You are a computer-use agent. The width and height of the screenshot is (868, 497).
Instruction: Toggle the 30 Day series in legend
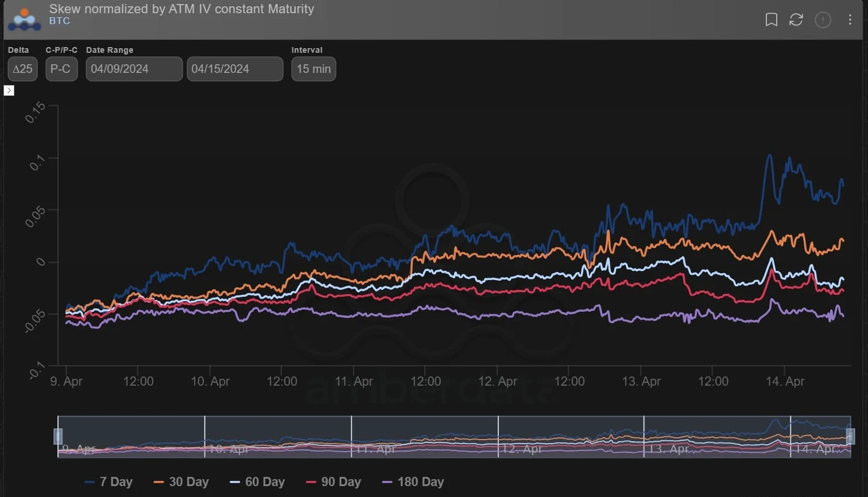coord(181,482)
